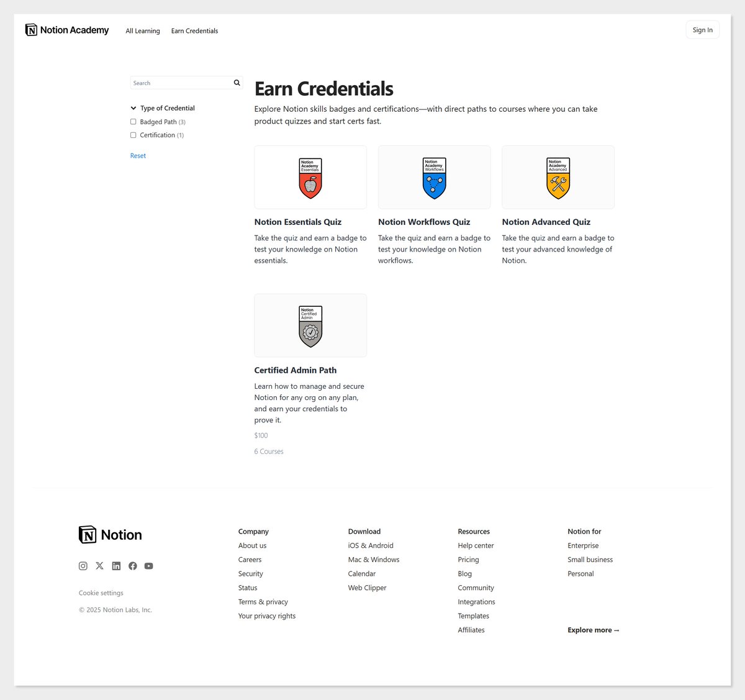745x700 pixels.
Task: Click the yellow Advanced badge image
Action: [x=558, y=178]
